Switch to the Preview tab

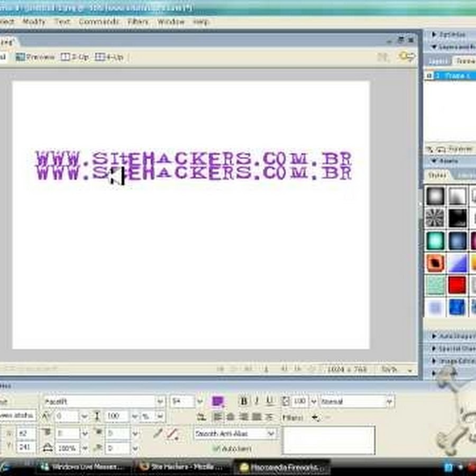(x=35, y=57)
